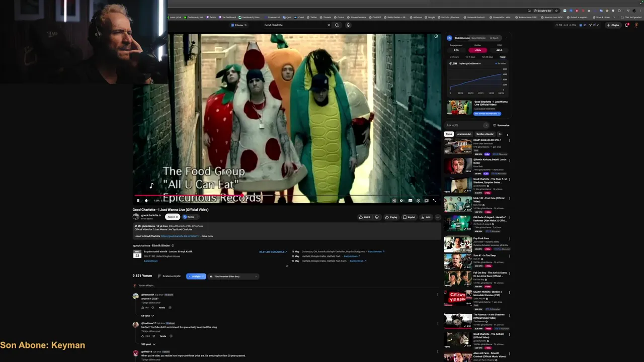
Task: Like the 'anyone in 2026?' comment
Action: tap(143, 307)
